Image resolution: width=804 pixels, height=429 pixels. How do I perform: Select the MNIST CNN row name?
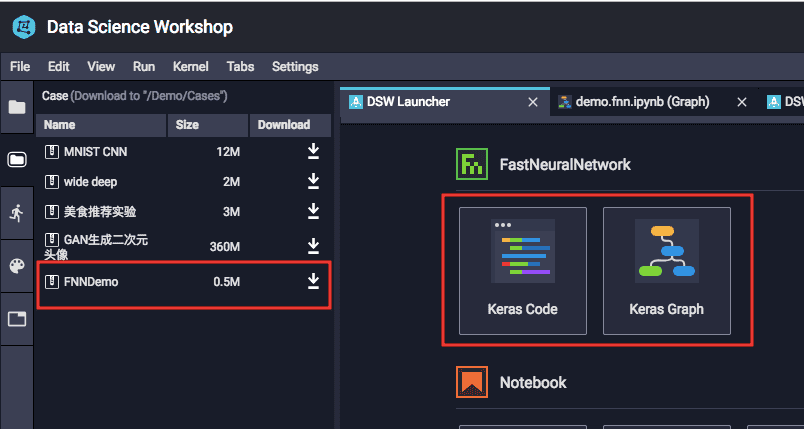coord(95,152)
